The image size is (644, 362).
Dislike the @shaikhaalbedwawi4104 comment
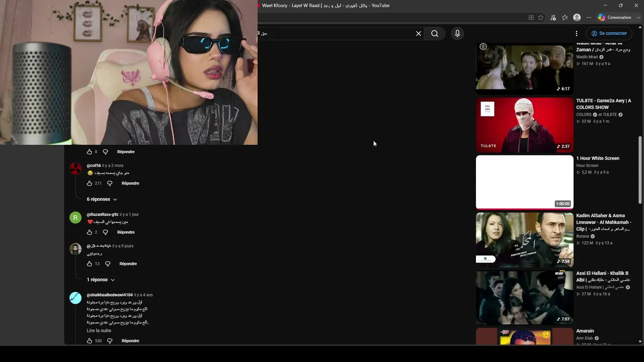tap(110, 341)
